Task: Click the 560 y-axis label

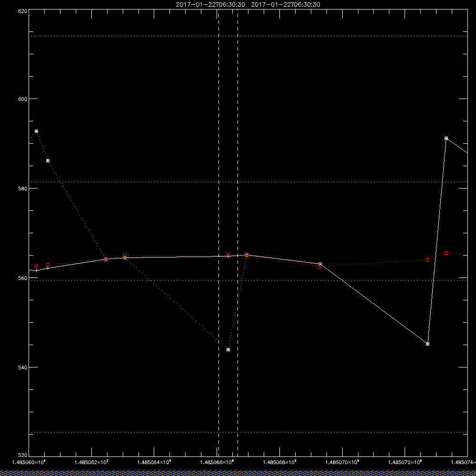Action: click(23, 278)
